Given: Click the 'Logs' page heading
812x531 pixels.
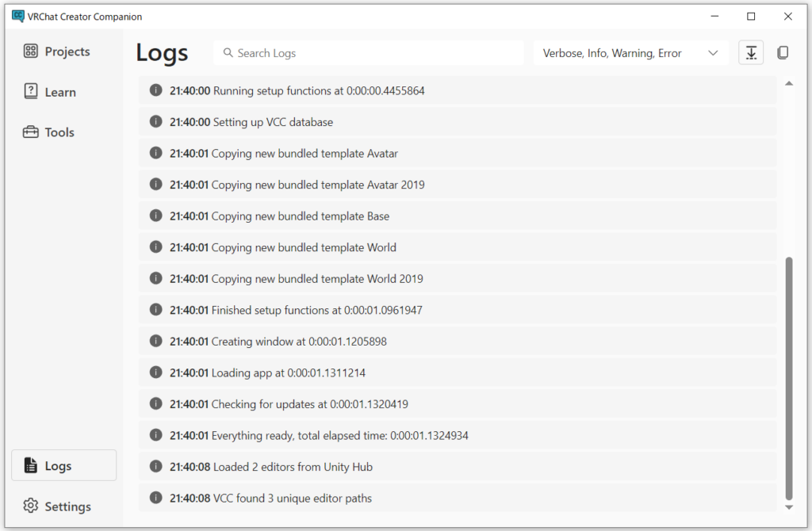Looking at the screenshot, I should pos(162,53).
